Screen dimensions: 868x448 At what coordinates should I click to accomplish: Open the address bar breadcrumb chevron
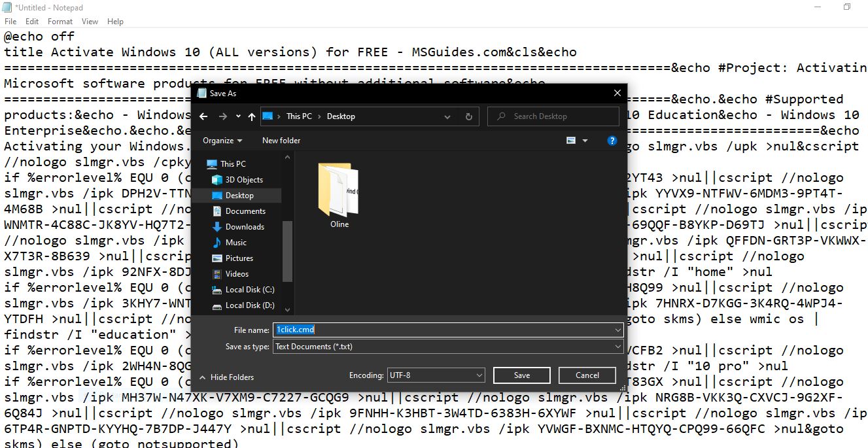pyautogui.click(x=447, y=116)
